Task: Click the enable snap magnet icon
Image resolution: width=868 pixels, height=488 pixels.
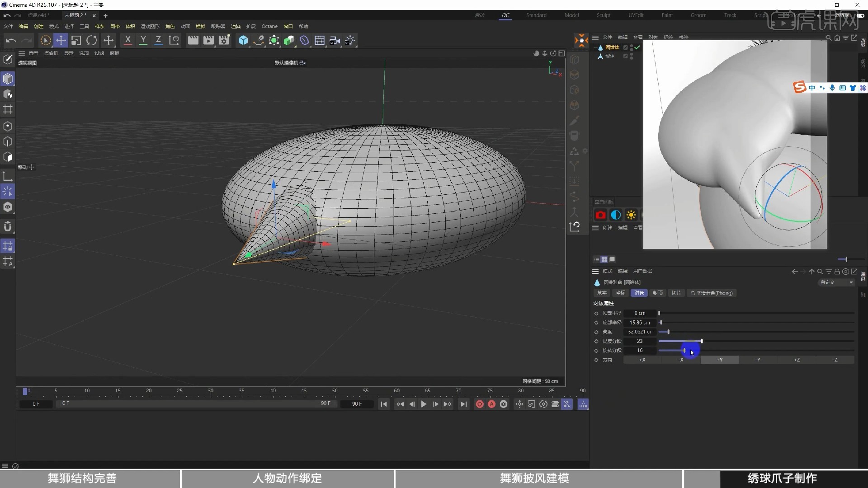Action: 8,226
